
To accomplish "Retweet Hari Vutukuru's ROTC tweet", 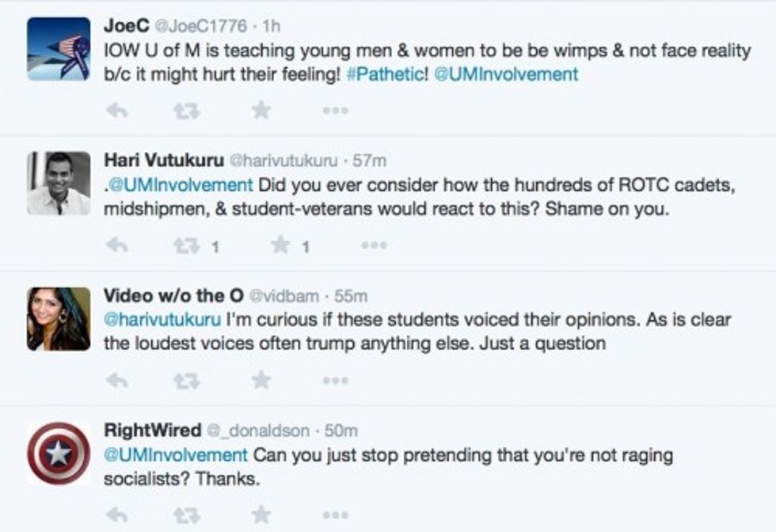I will [x=186, y=246].
